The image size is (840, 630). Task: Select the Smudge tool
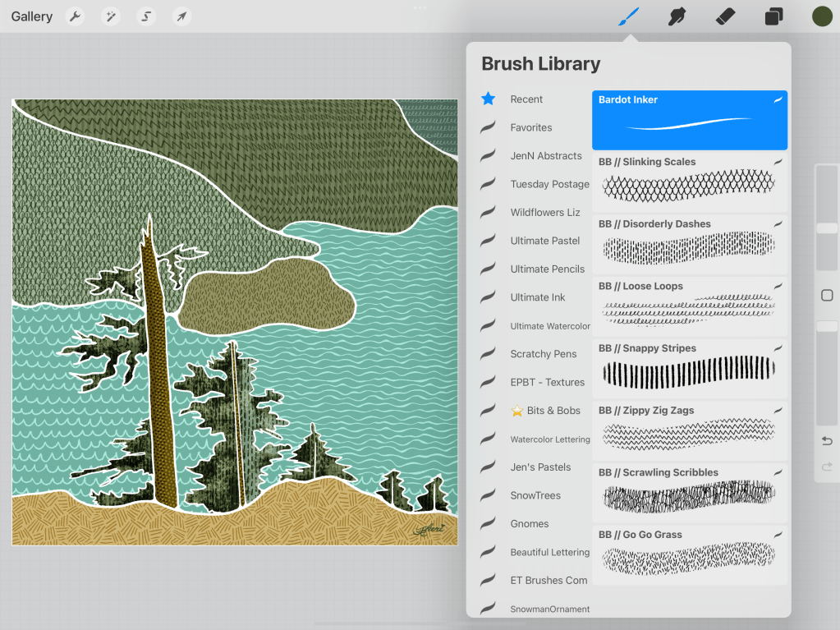[x=677, y=16]
